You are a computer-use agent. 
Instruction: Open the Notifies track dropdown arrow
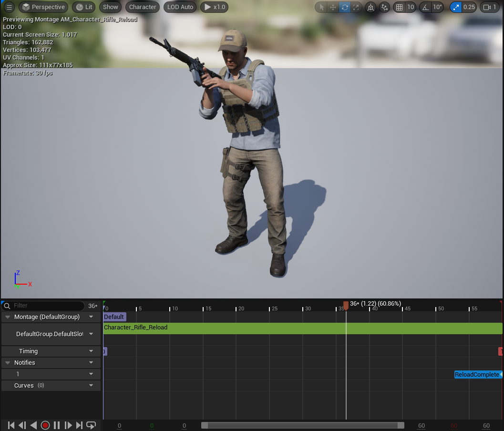coord(91,362)
